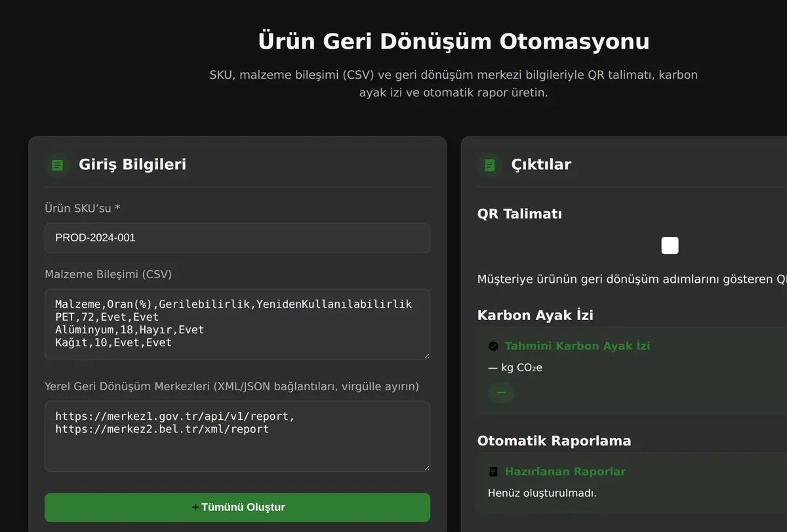This screenshot has width=787, height=532.
Task: Click the page title Ürün Geri Dönüşüm Otomasyonu
Action: (454, 41)
